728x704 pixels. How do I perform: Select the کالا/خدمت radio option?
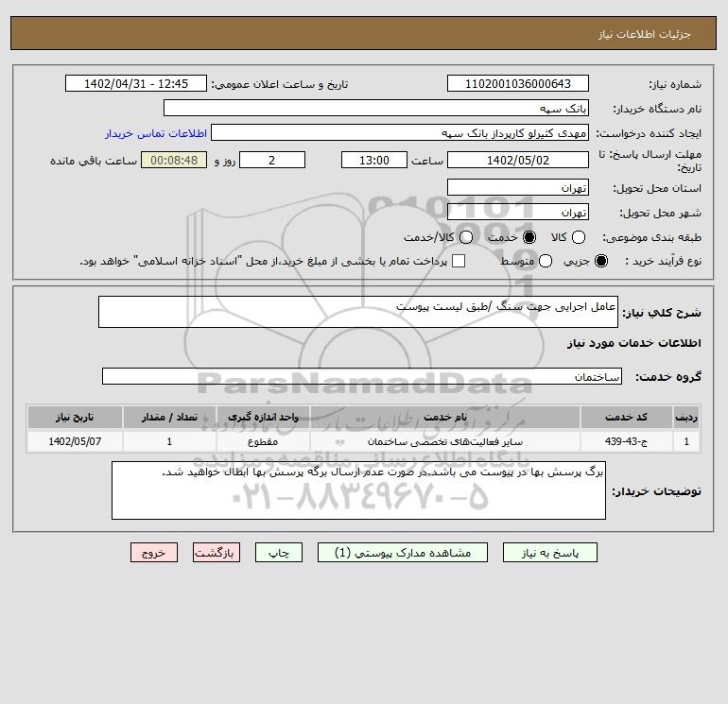point(466,237)
